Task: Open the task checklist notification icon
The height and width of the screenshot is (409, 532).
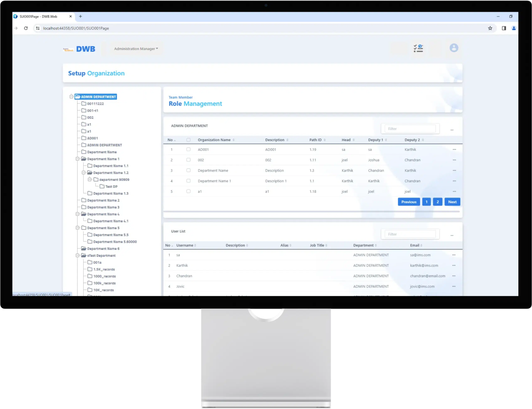Action: (418, 48)
